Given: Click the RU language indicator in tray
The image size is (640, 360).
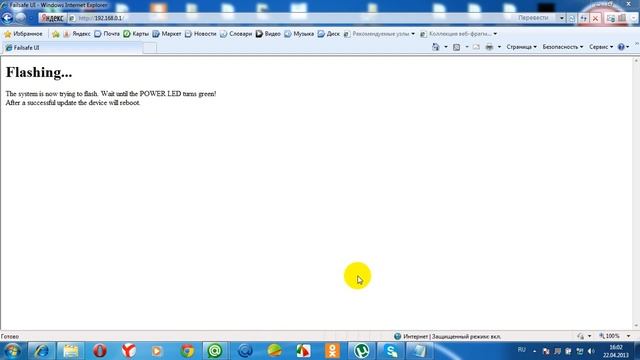Looking at the screenshot, I should [x=522, y=350].
